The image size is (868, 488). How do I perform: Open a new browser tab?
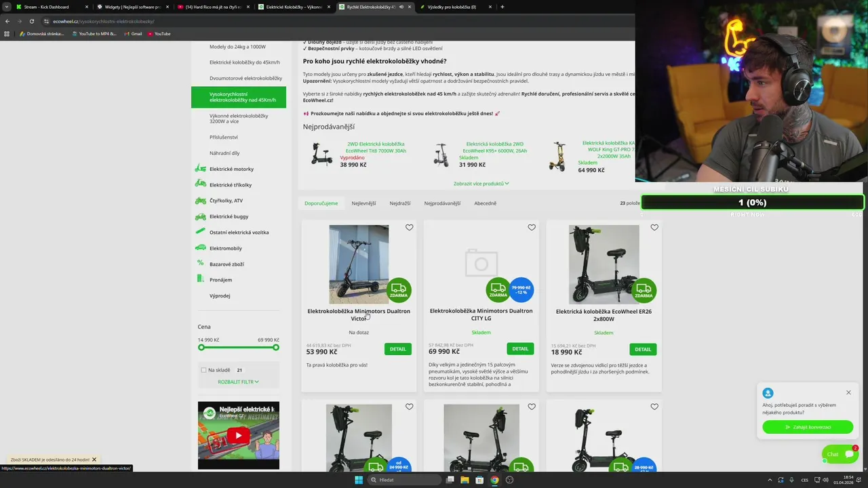(x=502, y=7)
